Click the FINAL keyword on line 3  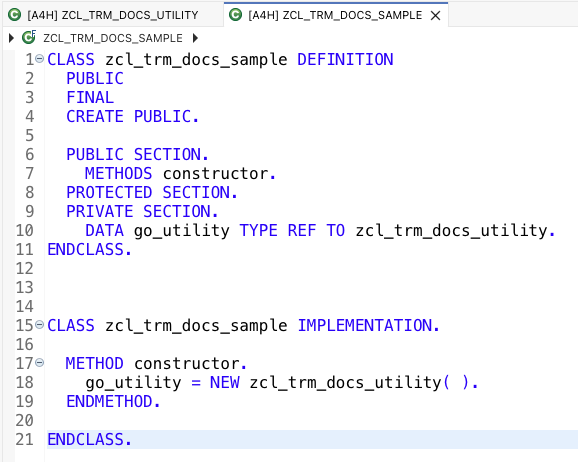click(90, 97)
